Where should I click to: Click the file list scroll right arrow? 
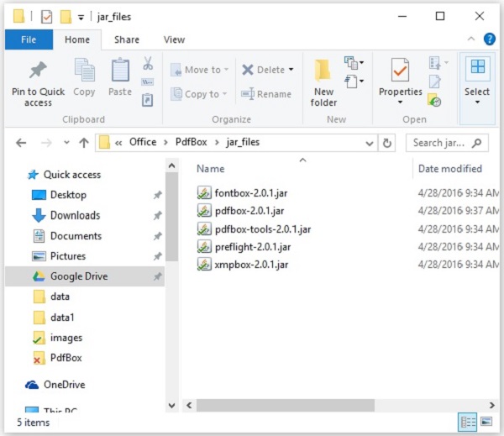tap(492, 406)
